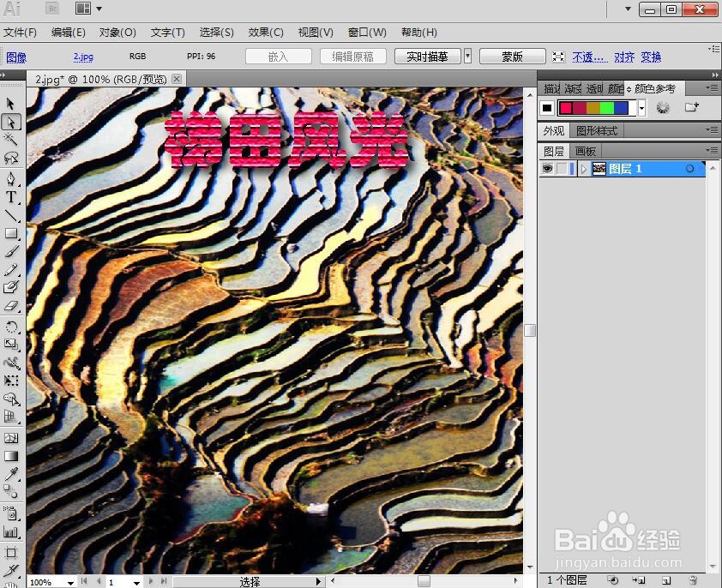
Task: Save color group to Swatches panel
Action: pyautogui.click(x=692, y=107)
